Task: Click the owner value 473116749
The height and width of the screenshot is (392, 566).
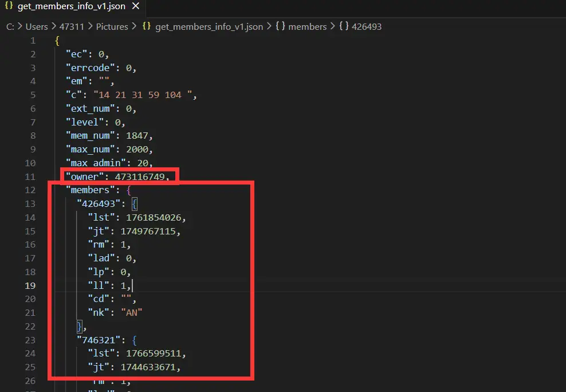Action: (x=140, y=177)
